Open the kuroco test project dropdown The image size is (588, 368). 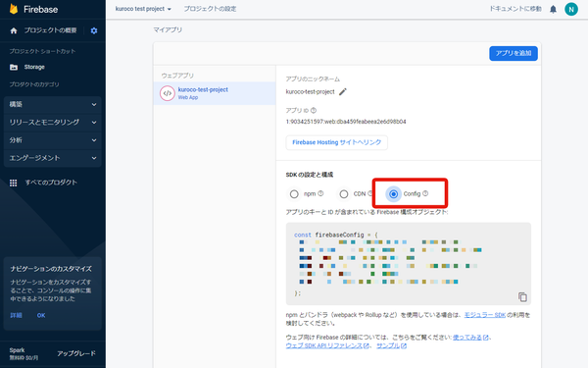(143, 9)
